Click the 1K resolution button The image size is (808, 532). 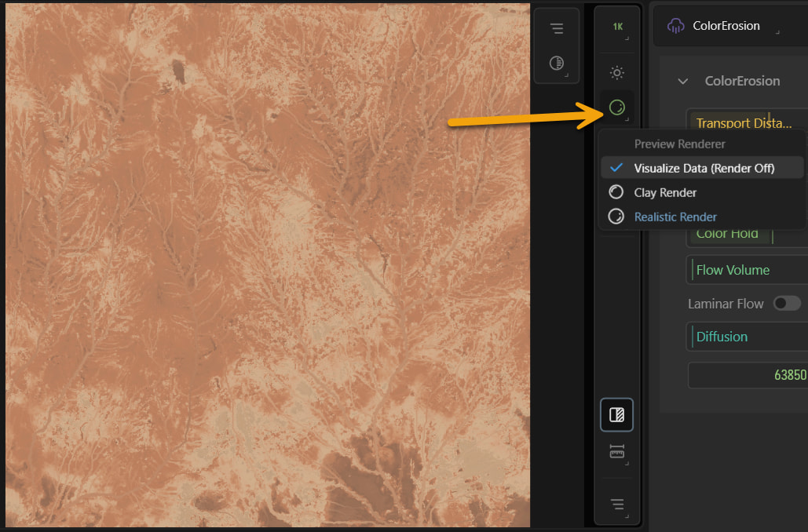(x=617, y=27)
